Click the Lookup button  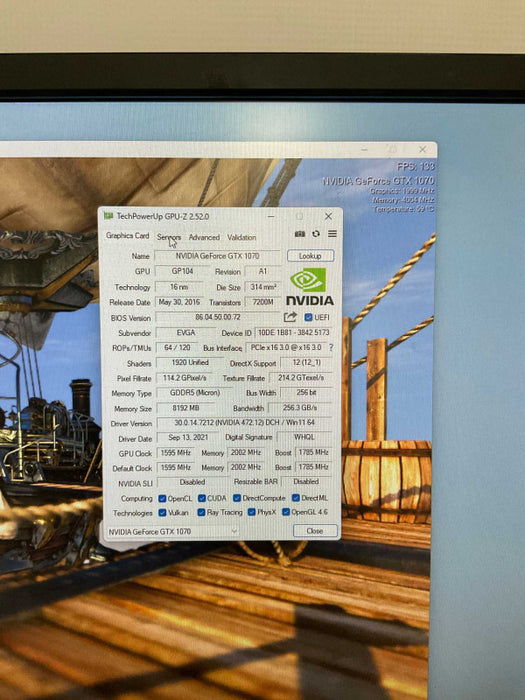pos(310,256)
